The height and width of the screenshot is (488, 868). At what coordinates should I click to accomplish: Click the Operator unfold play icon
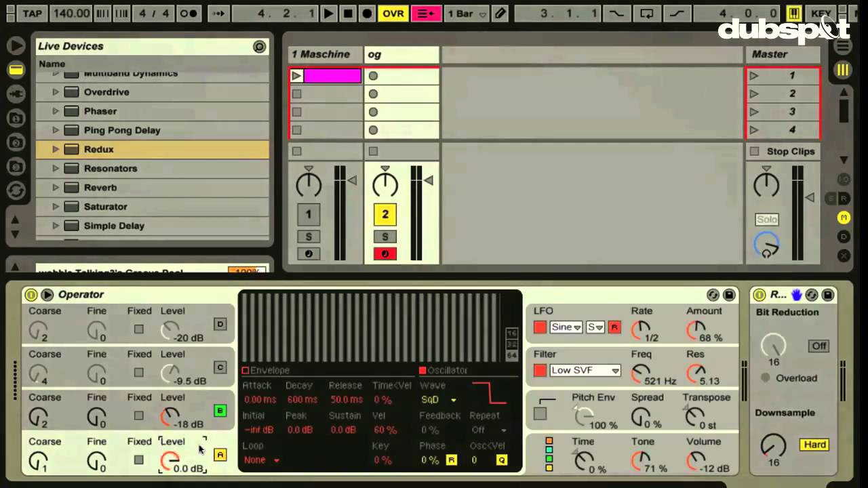(x=47, y=295)
